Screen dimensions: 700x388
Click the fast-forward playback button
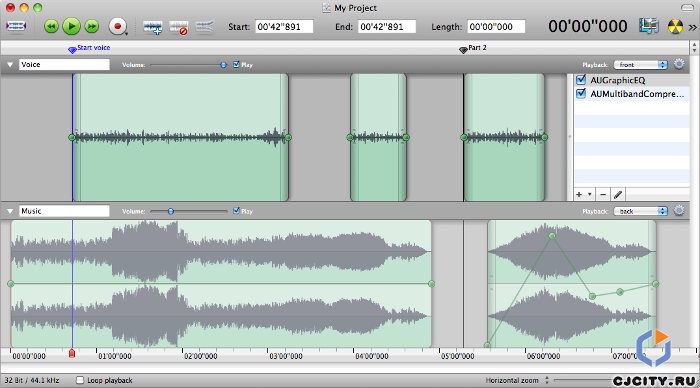pyautogui.click(x=92, y=27)
